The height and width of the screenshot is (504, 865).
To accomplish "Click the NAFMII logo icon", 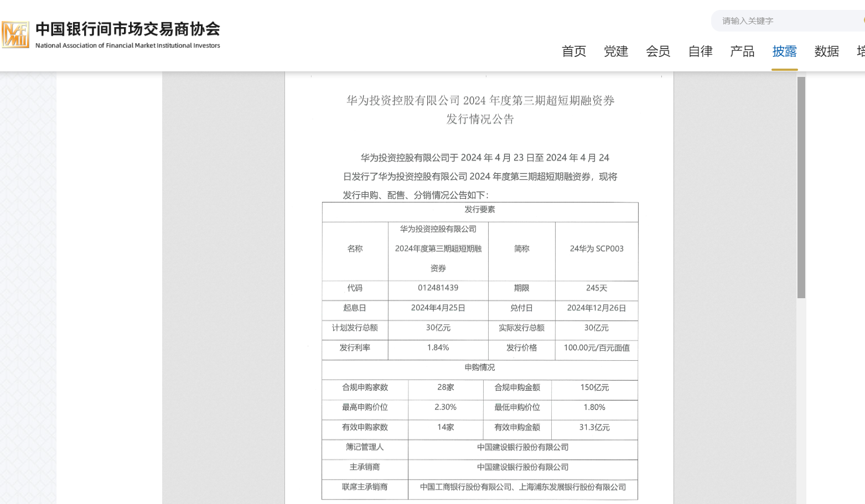I will tap(15, 35).
